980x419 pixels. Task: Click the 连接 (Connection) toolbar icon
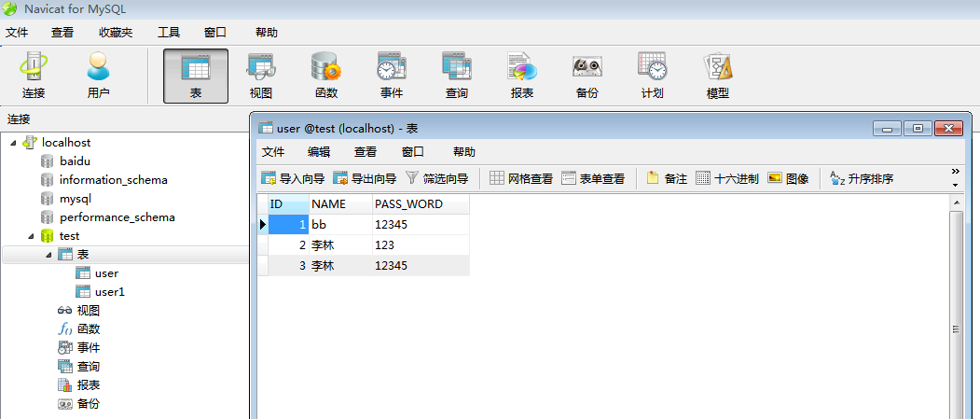[34, 76]
